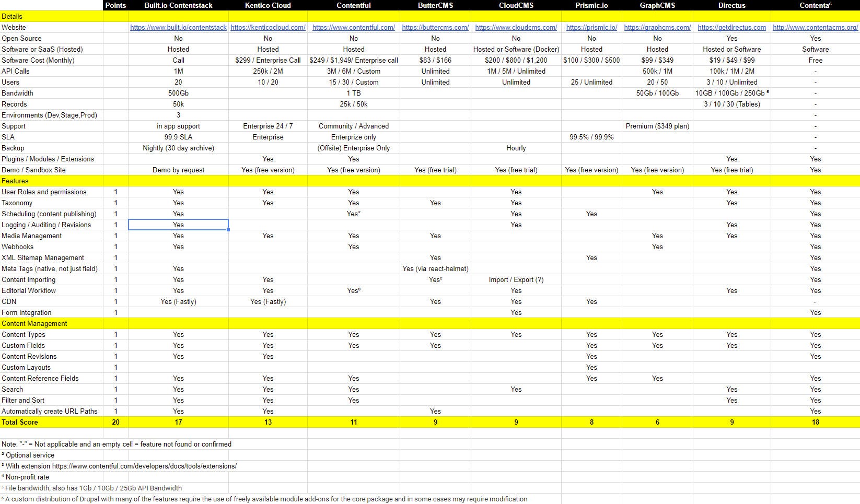The width and height of the screenshot is (860, 504).
Task: Select the highlighted Logging Yes cell for Contentstack
Action: point(179,225)
